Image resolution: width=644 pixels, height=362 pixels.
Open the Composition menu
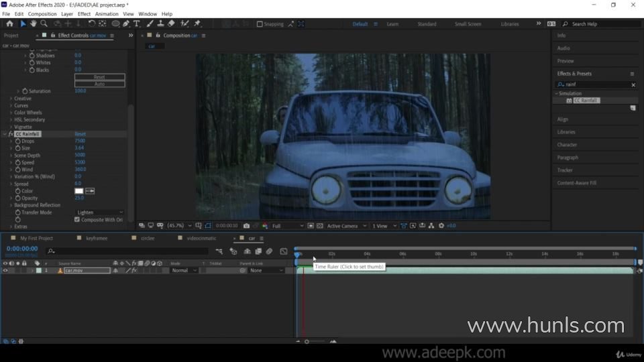pos(42,13)
